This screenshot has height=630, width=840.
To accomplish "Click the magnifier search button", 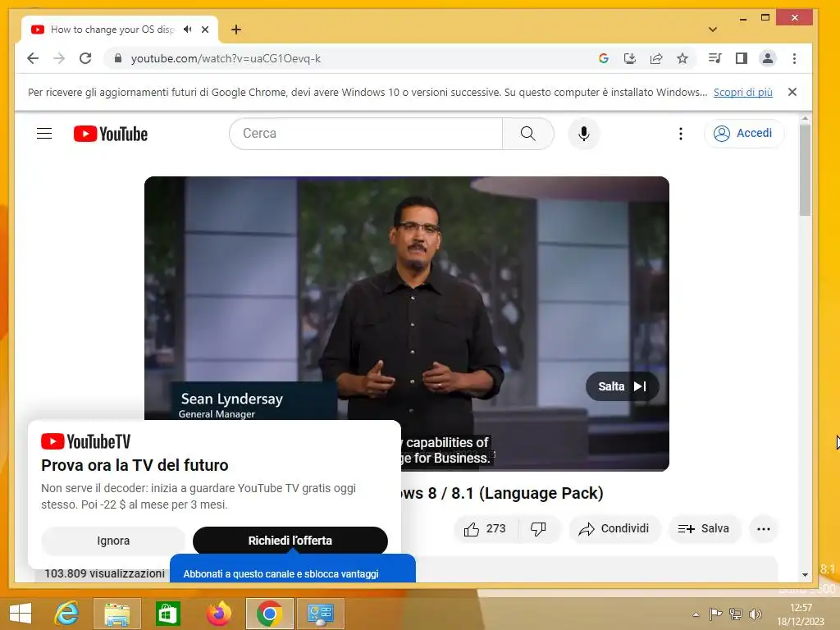I will [527, 134].
